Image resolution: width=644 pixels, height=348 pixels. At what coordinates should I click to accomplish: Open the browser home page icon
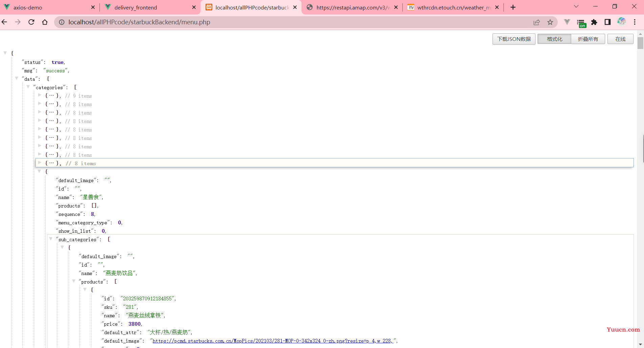(x=45, y=22)
